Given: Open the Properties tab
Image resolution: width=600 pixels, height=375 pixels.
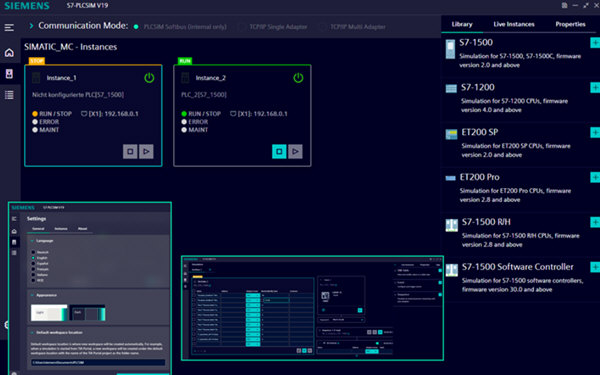Looking at the screenshot, I should 570,24.
